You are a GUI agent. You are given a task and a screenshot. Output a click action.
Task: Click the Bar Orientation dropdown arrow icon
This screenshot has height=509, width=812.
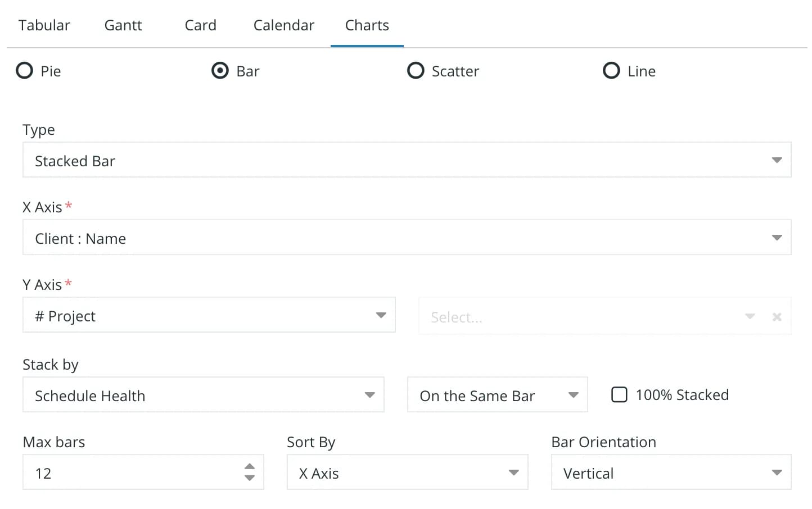click(777, 472)
